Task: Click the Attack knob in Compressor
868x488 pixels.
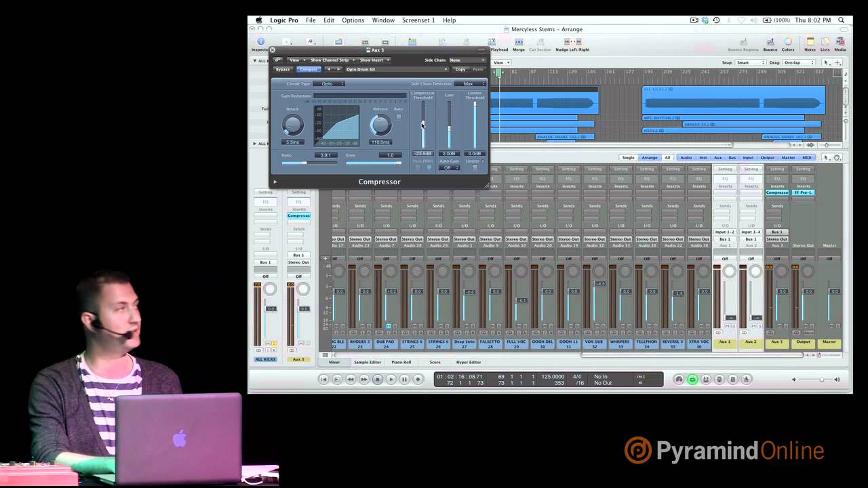Action: (x=292, y=125)
